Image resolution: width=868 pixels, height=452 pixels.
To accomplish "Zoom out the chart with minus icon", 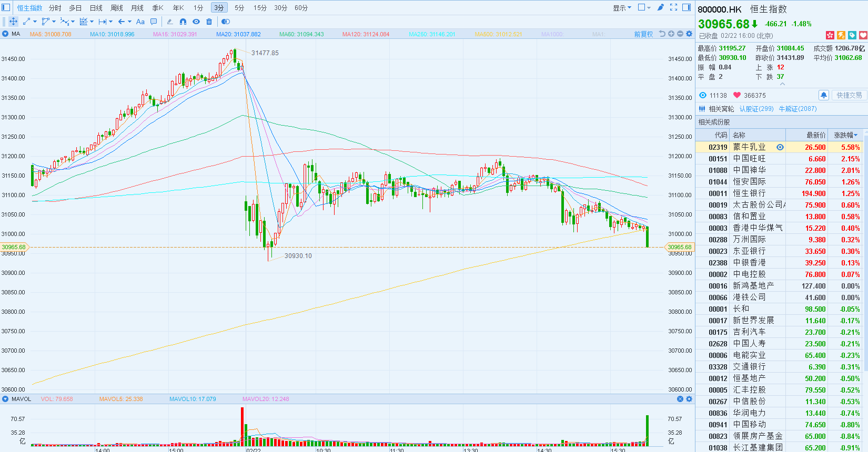I will click(x=680, y=34).
